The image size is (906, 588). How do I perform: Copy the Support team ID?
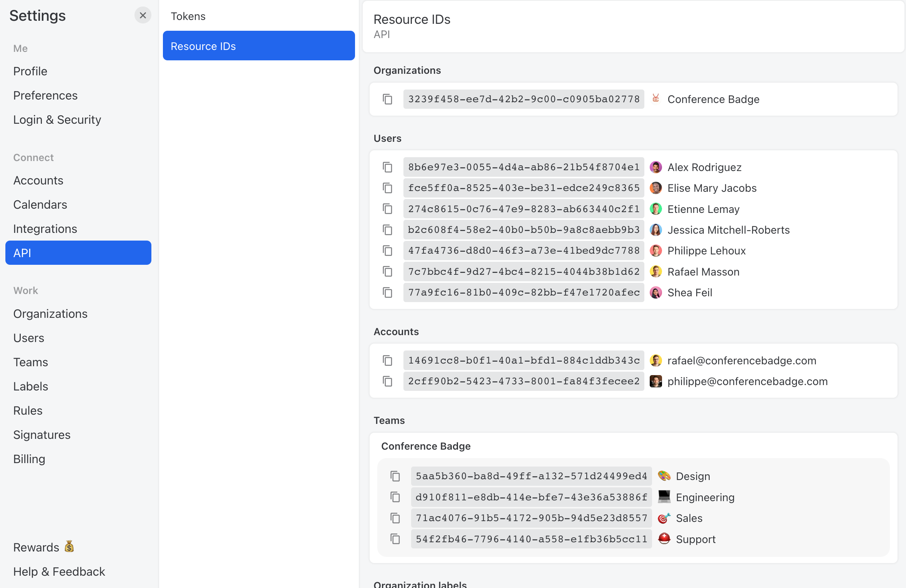pos(395,538)
